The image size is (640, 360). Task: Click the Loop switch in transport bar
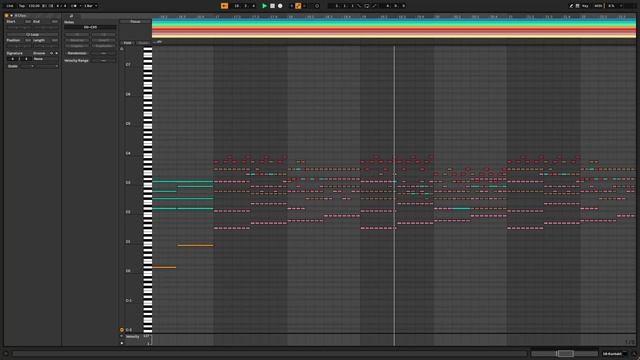367,6
